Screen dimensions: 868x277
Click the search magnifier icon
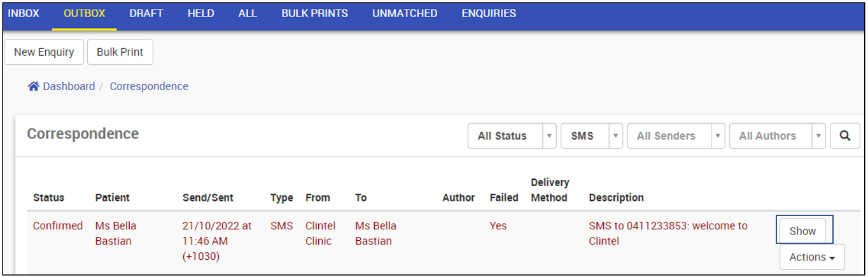(845, 136)
